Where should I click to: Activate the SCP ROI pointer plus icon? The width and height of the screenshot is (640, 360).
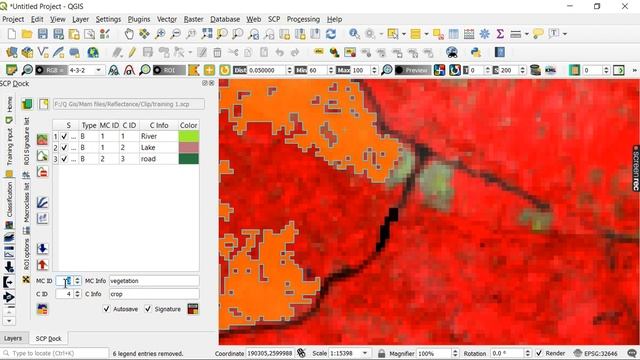pos(209,70)
